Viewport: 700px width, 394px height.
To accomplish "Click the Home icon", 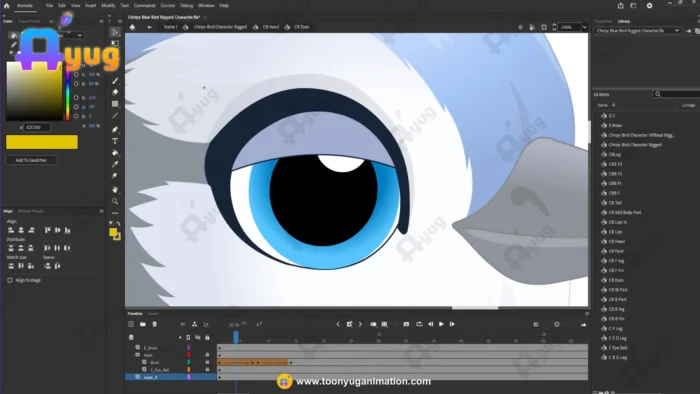I will point(7,5).
